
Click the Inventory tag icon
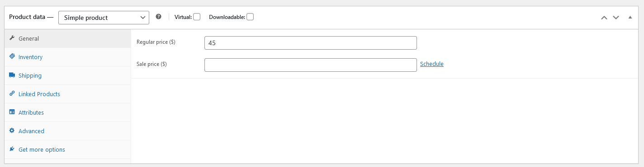click(x=12, y=57)
